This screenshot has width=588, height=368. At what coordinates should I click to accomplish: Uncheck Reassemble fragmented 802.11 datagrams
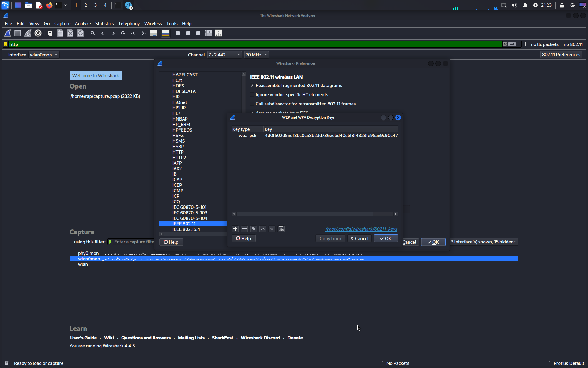[252, 86]
